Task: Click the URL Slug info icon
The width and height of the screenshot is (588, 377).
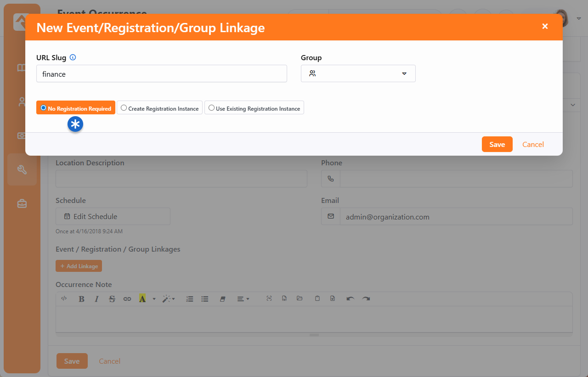Action: point(73,58)
